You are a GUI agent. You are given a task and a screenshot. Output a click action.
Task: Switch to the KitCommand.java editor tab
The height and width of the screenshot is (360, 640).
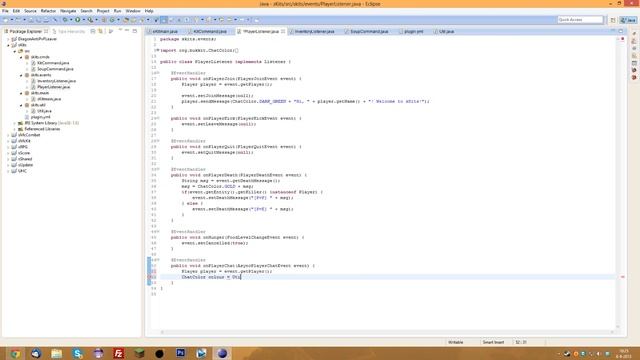(207, 31)
